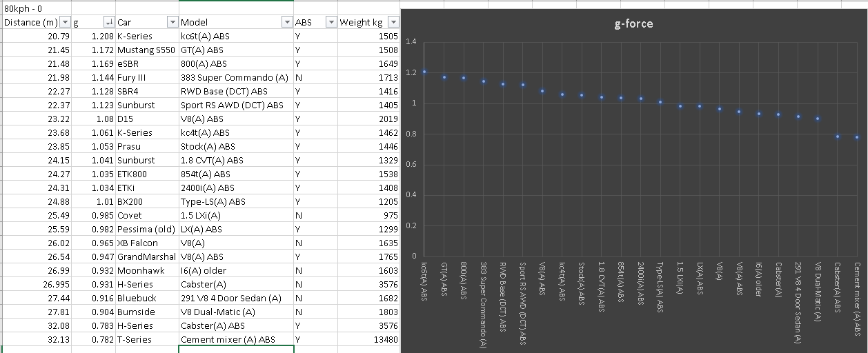Select the Covet car cell
This screenshot has height=353, width=868.
(147, 215)
